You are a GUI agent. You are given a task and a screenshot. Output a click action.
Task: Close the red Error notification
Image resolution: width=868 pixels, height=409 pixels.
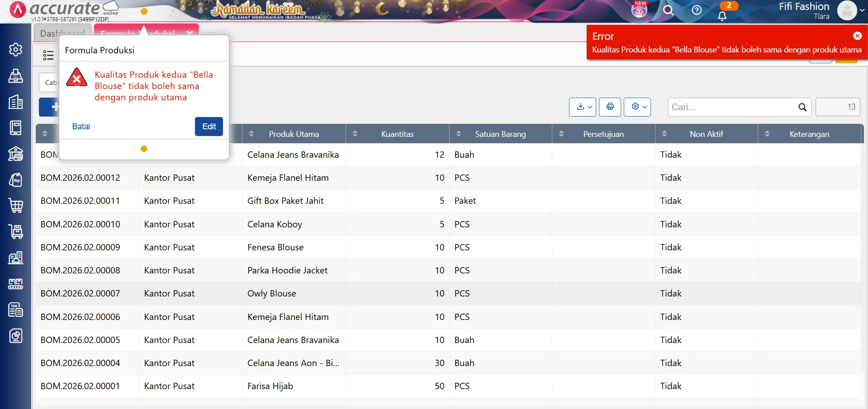857,36
